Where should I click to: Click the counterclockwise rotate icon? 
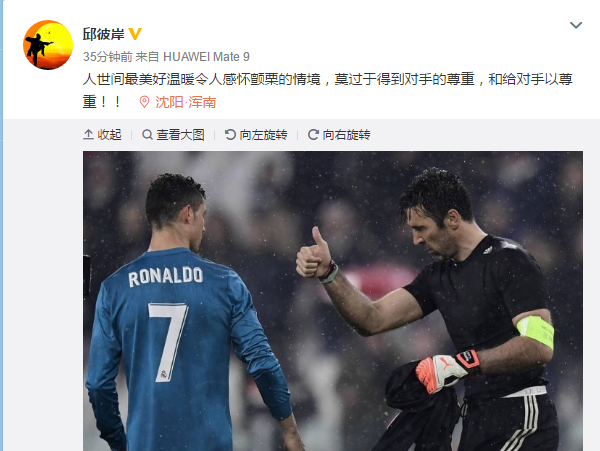[x=230, y=135]
